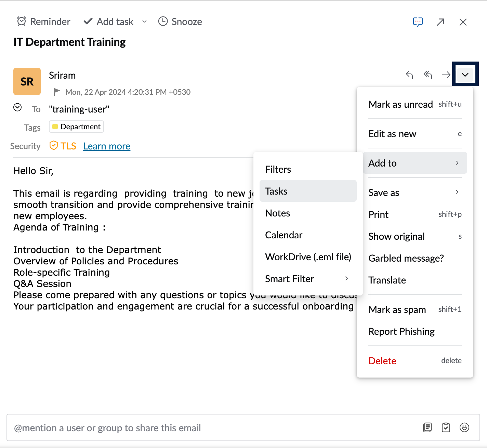The image size is (487, 448).
Task: Expand recipient details next to To
Action: [x=17, y=108]
